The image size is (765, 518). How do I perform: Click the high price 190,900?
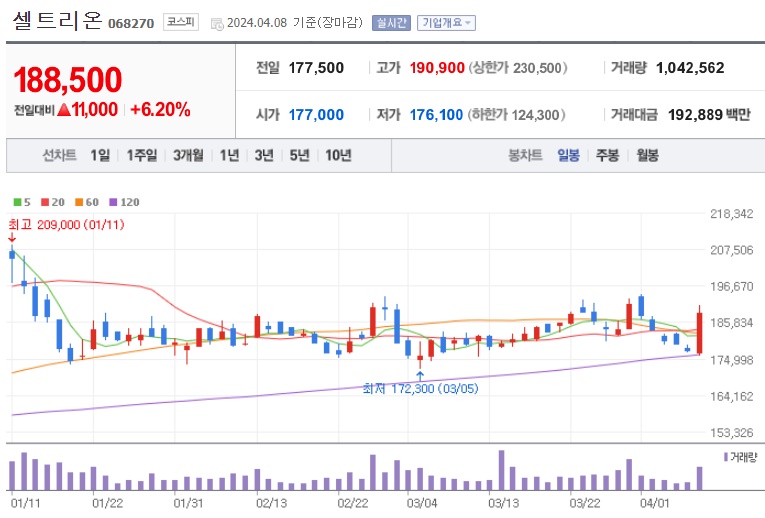click(437, 68)
